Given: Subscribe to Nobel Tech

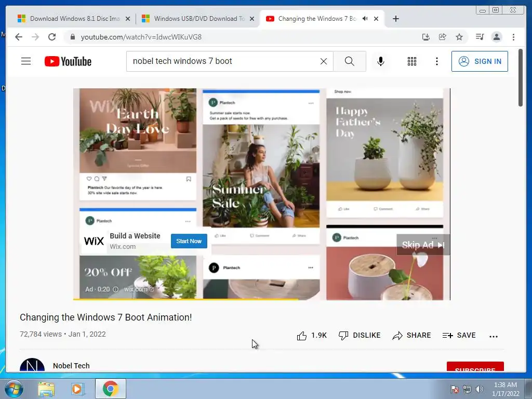Looking at the screenshot, I should (x=475, y=367).
